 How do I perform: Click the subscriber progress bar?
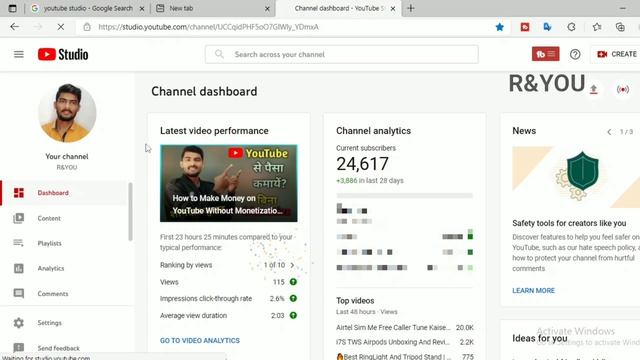point(404,196)
